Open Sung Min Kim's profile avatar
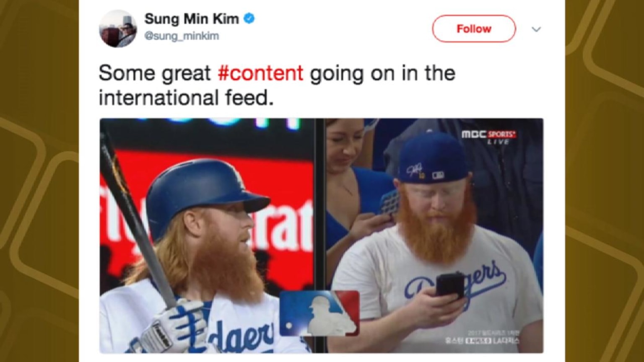The width and height of the screenshot is (644, 362). [118, 28]
